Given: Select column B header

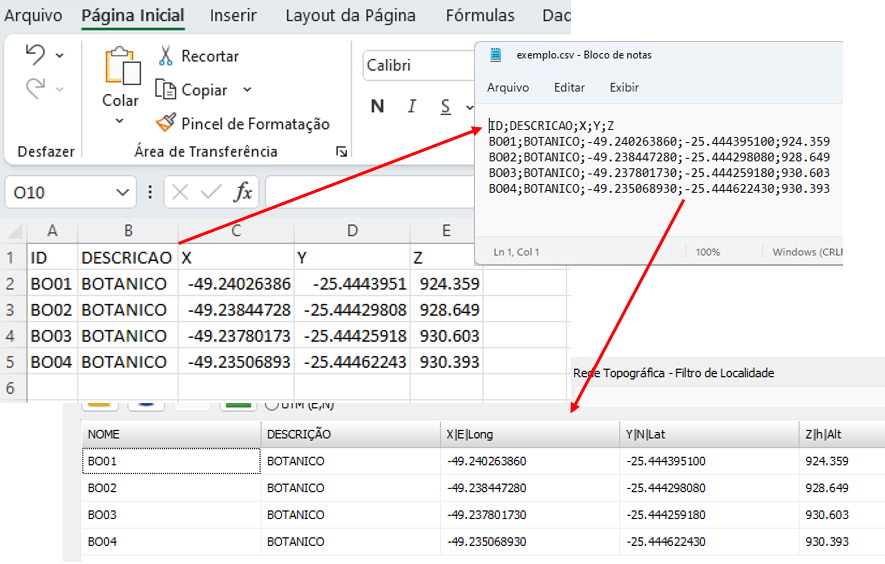Looking at the screenshot, I should 128,231.
